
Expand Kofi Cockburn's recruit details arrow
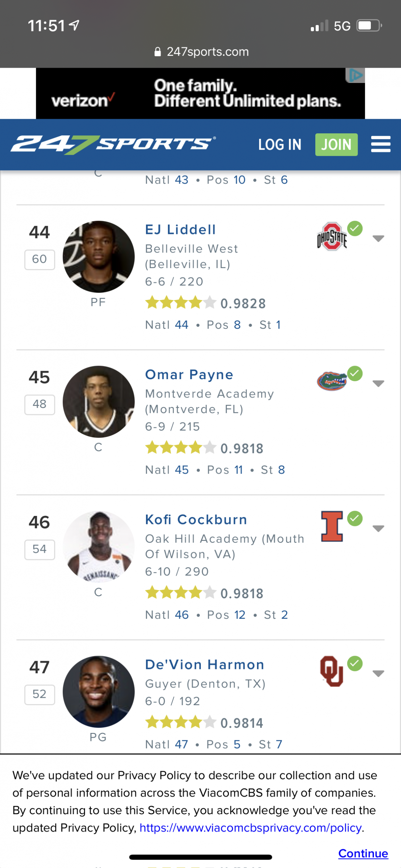pyautogui.click(x=378, y=529)
